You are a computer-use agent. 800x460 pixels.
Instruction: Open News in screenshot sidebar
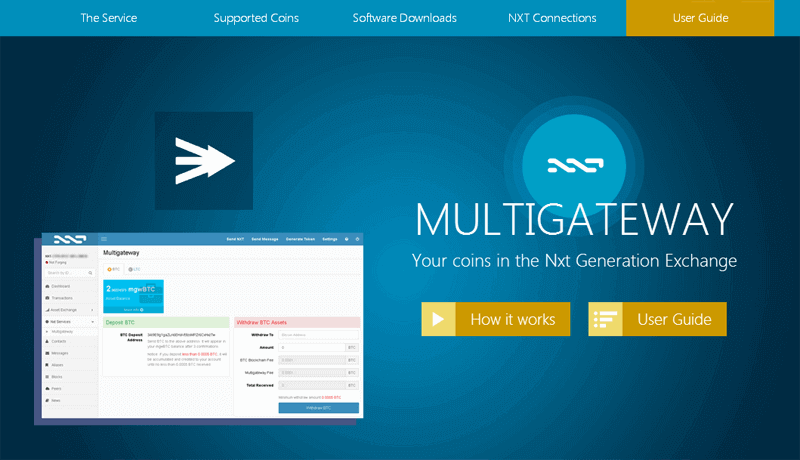click(70, 400)
